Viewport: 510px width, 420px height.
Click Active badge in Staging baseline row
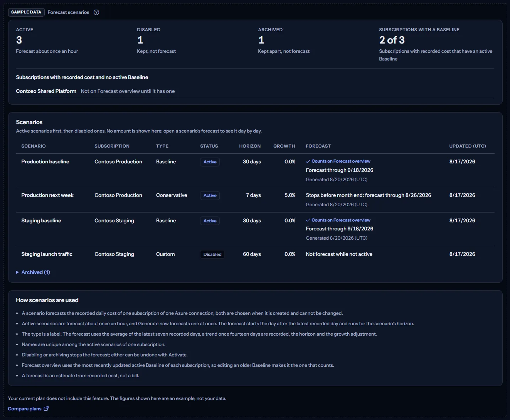tap(210, 221)
